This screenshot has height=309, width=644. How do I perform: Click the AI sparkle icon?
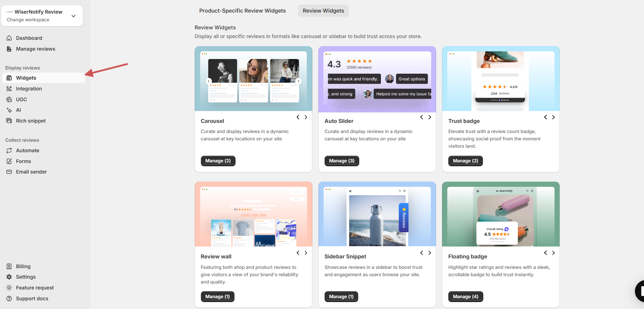[x=9, y=110]
